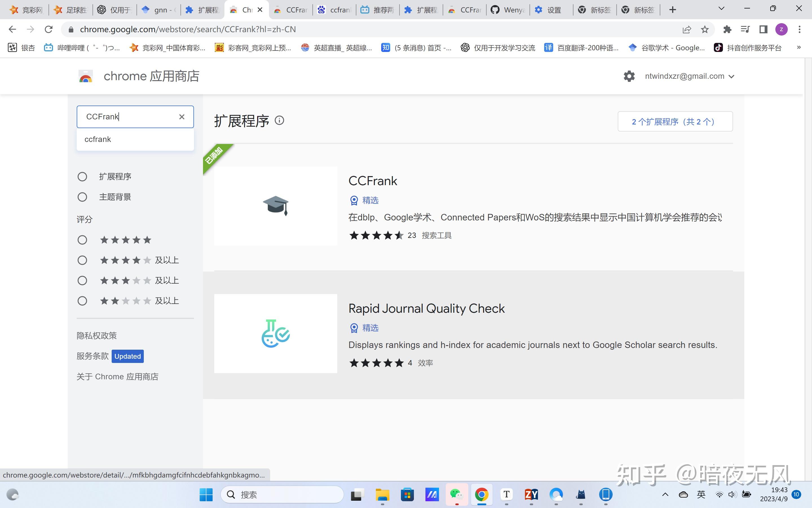Open the Extensions puzzle icon
This screenshot has width=812, height=508.
727,30
